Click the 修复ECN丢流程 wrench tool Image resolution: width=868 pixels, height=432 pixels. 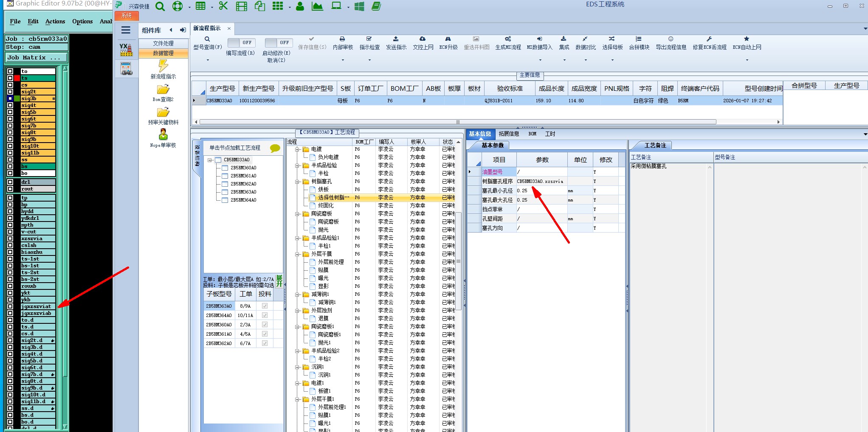pyautogui.click(x=710, y=43)
